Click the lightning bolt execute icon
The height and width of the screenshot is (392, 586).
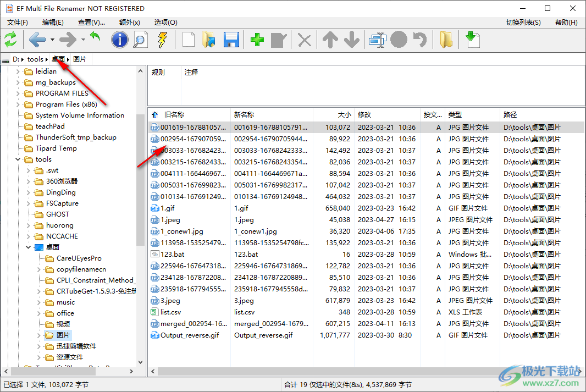coord(163,40)
